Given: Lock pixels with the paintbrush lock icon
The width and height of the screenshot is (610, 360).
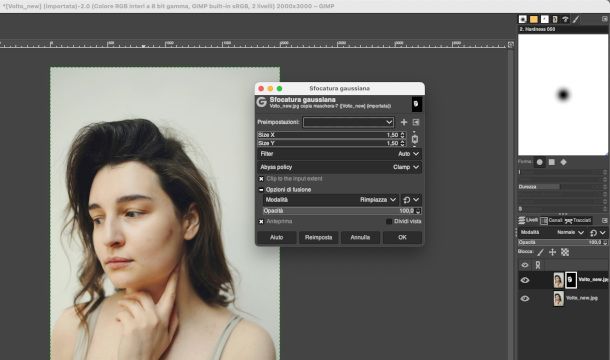Looking at the screenshot, I should pyautogui.click(x=540, y=252).
